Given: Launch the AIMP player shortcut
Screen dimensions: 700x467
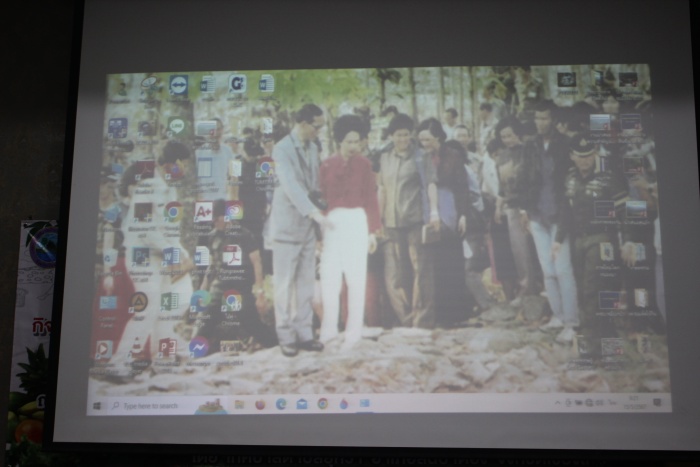Looking at the screenshot, I should [138, 303].
